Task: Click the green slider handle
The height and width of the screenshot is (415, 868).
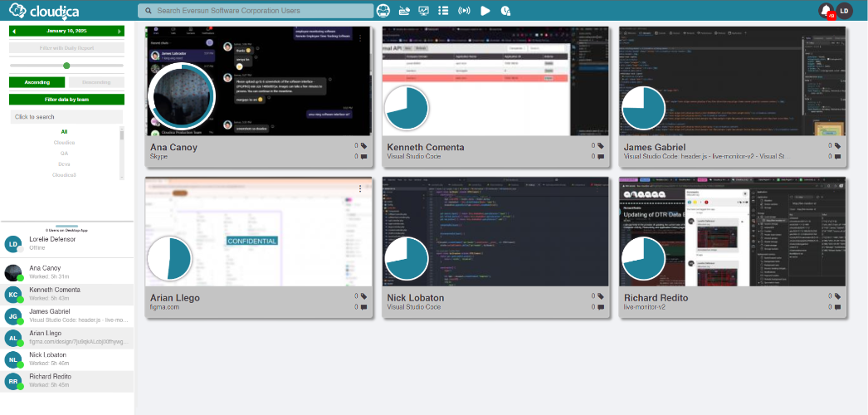Action: (66, 66)
